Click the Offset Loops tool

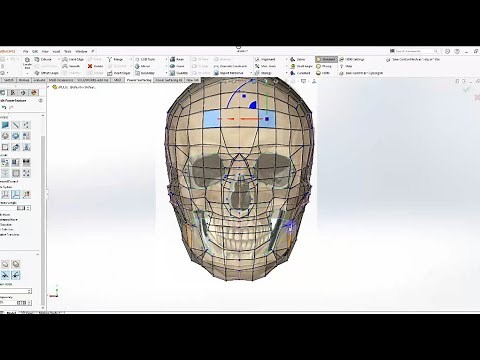pos(47,73)
